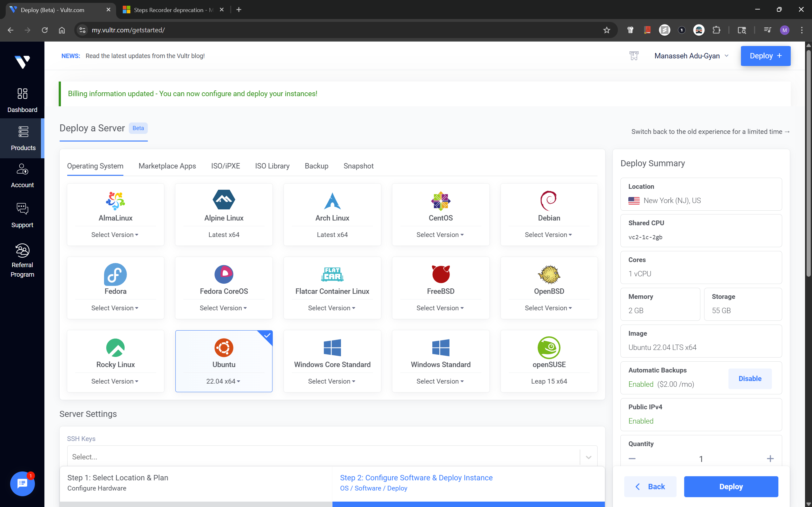812x507 pixels.
Task: Select the Alpine Linux logo
Action: click(224, 200)
